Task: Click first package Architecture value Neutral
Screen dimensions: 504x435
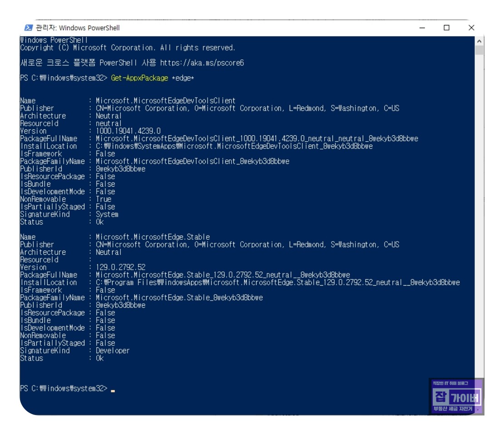Action: [x=109, y=116]
